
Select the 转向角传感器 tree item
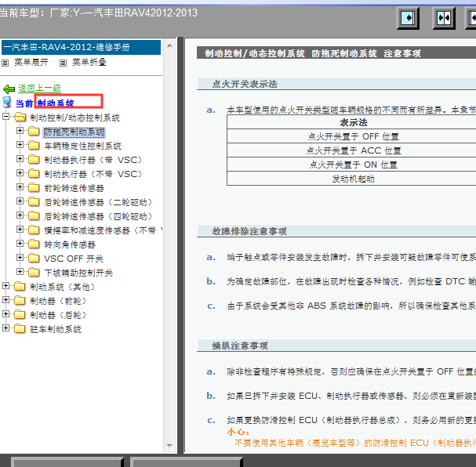coord(70,244)
